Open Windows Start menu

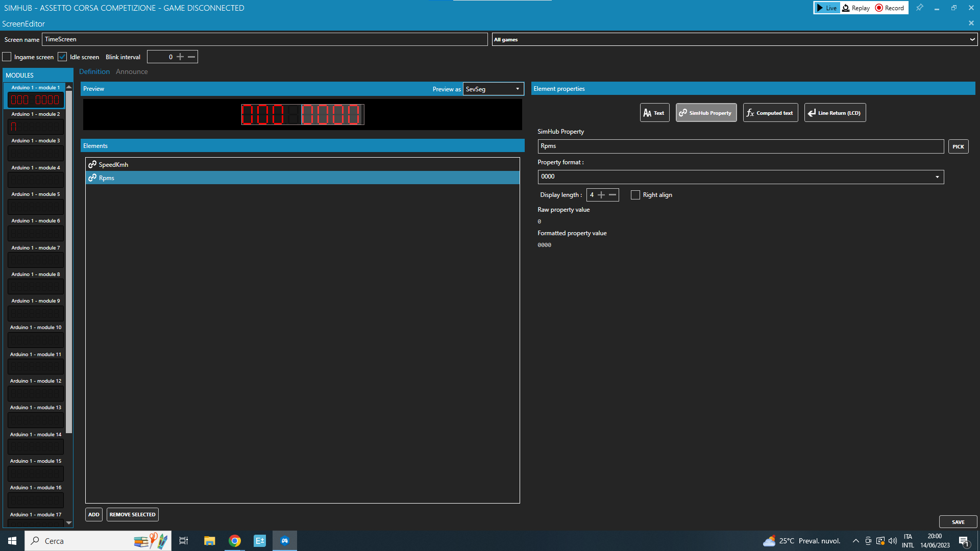click(12, 541)
